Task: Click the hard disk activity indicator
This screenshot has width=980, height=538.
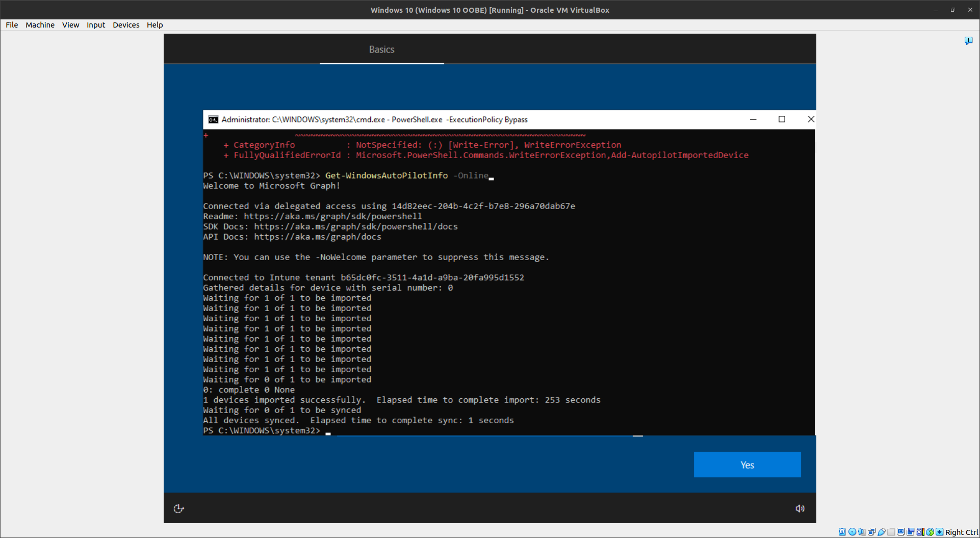Action: click(842, 532)
